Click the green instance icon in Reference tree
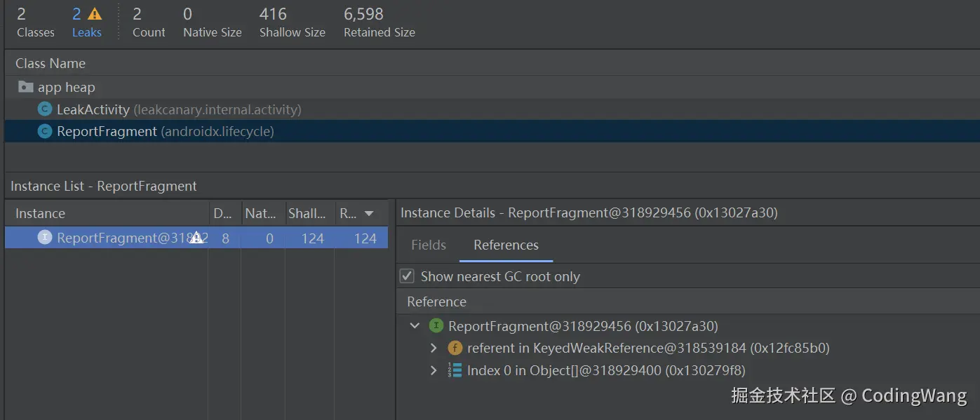Image resolution: width=980 pixels, height=420 pixels. 436,326
